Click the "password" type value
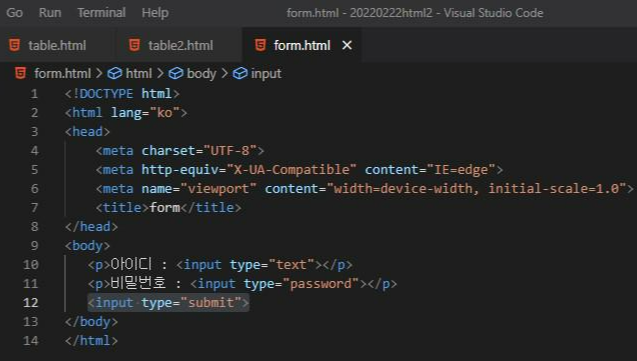637x361 pixels. 321,283
